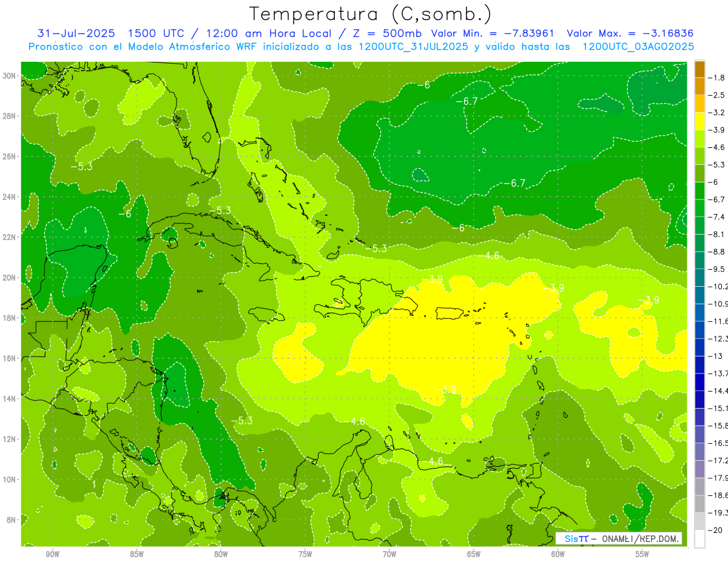This screenshot has height=562, width=728.
Task: Click the "16N" latitude axis label
Action: (x=9, y=358)
